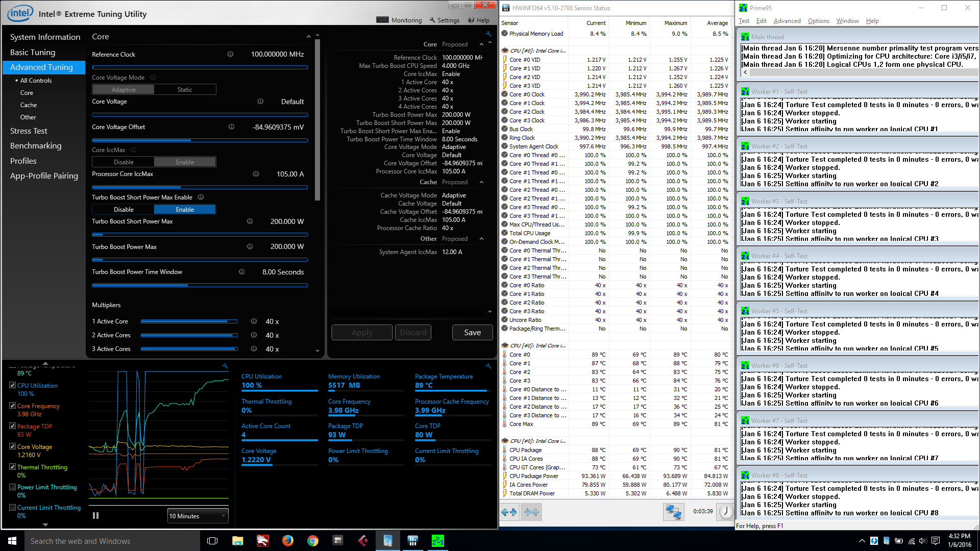
Task: Click the wrench icon in the monitoring stats panel
Action: click(x=488, y=366)
